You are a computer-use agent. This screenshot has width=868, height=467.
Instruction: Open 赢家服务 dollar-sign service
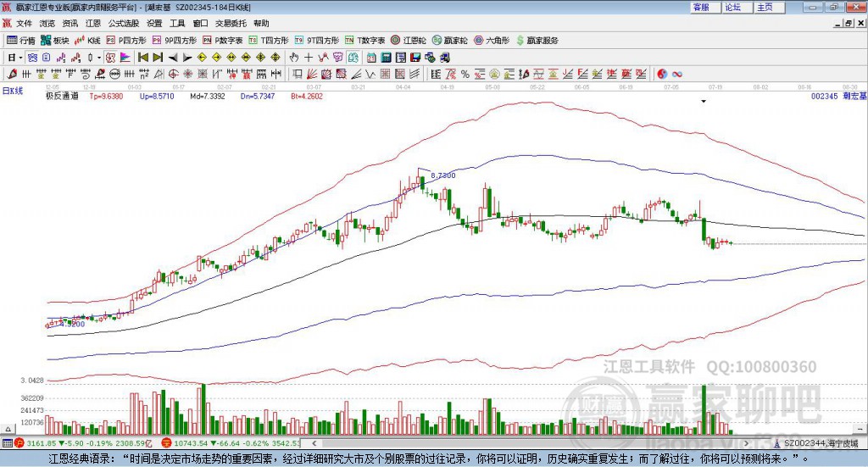coord(537,41)
